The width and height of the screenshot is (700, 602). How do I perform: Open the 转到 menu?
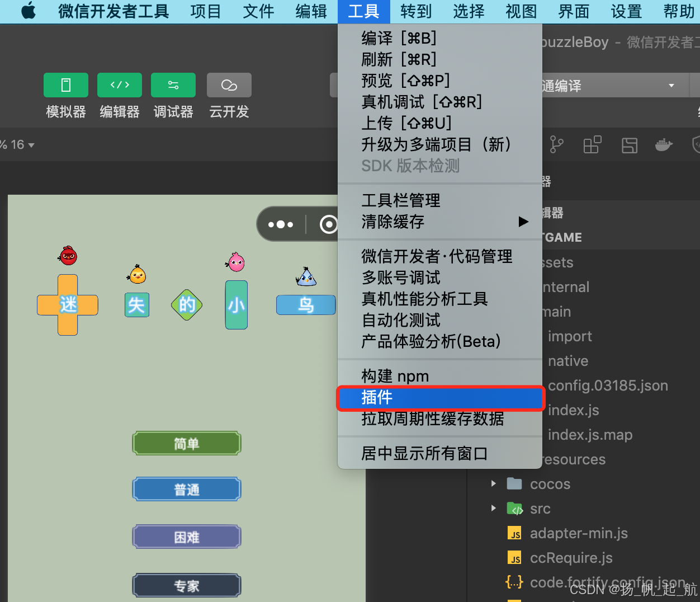[416, 11]
